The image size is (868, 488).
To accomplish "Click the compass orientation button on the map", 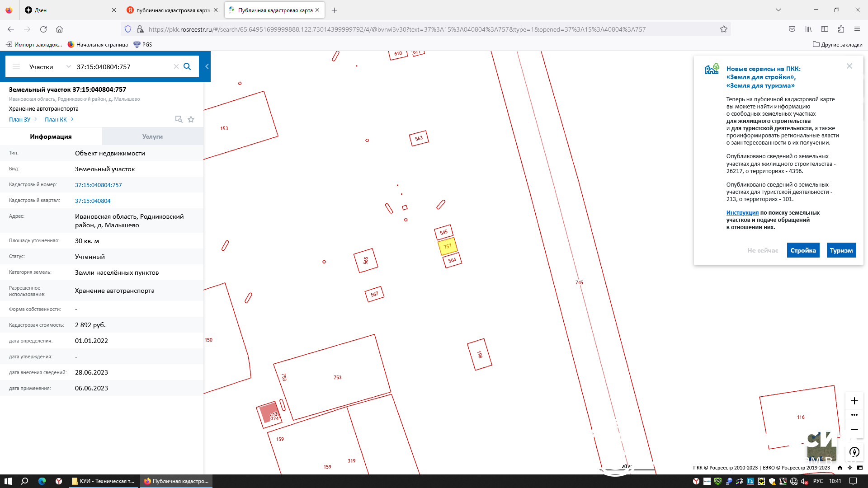I will click(854, 452).
